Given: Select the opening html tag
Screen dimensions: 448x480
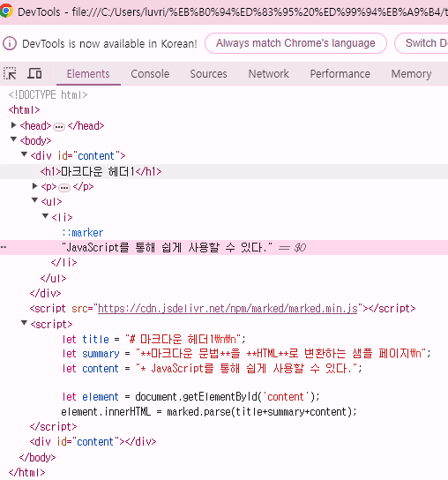Looking at the screenshot, I should tap(24, 110).
